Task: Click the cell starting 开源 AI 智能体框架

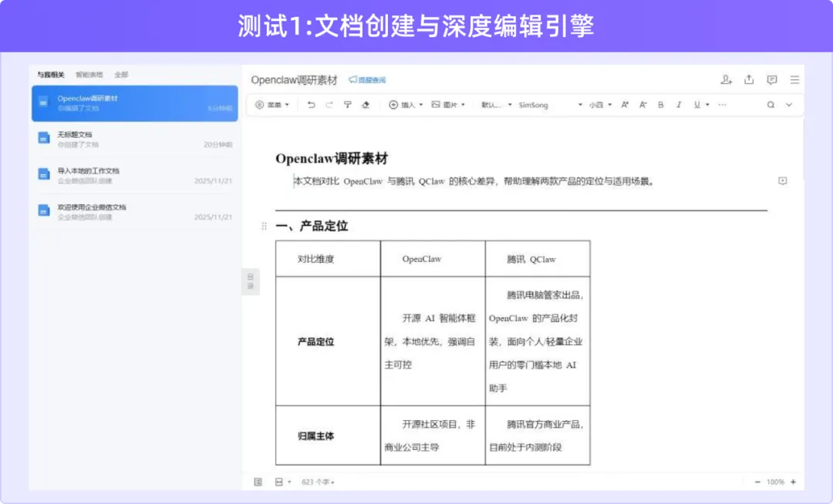Action: pyautogui.click(x=433, y=341)
